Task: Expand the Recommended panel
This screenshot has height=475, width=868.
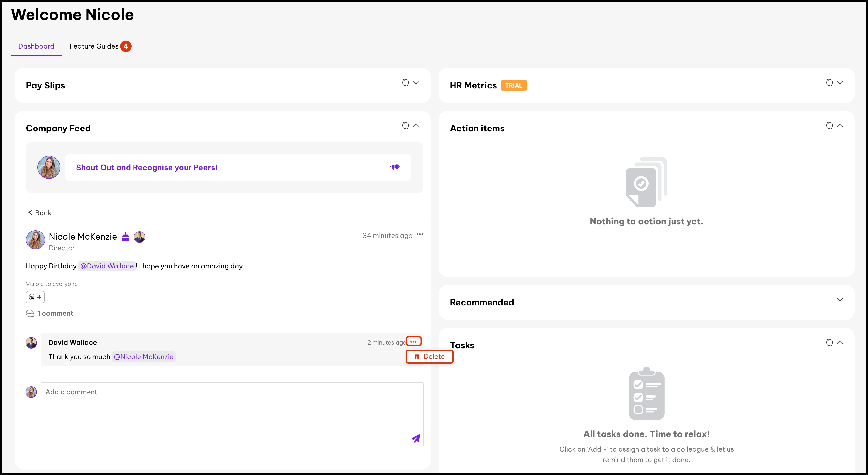Action: 840,299
